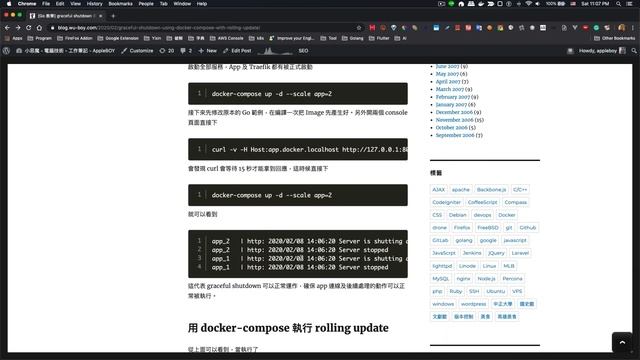Open the Window menu
Image resolution: width=640 pixels, height=360 pixels.
click(x=182, y=4)
